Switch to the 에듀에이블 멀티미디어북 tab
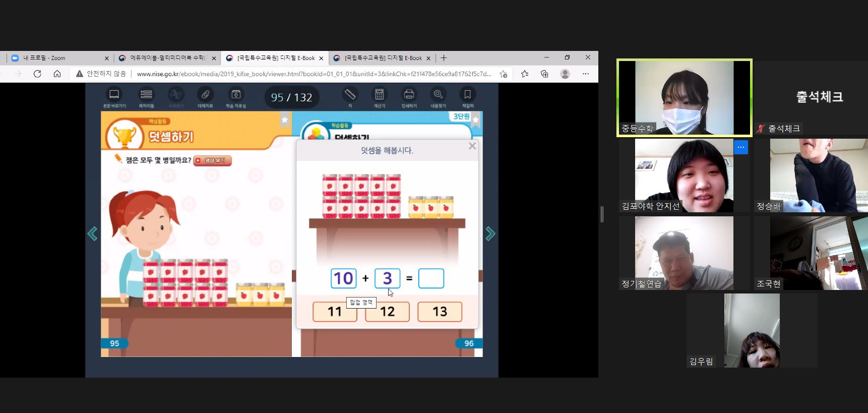This screenshot has height=413, width=868. point(167,58)
